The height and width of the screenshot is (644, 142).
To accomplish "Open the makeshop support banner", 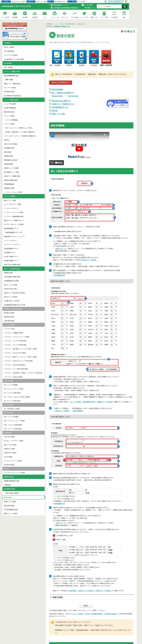I will pos(15,27).
